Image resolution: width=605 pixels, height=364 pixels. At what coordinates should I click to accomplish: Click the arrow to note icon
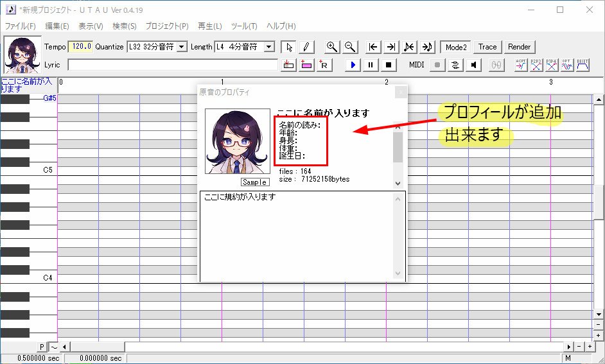pos(426,47)
